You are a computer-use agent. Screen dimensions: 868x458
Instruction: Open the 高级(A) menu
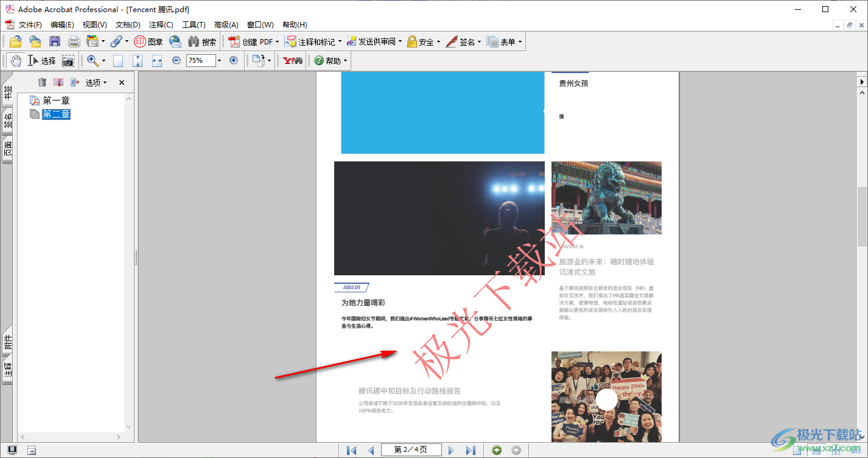click(x=226, y=24)
